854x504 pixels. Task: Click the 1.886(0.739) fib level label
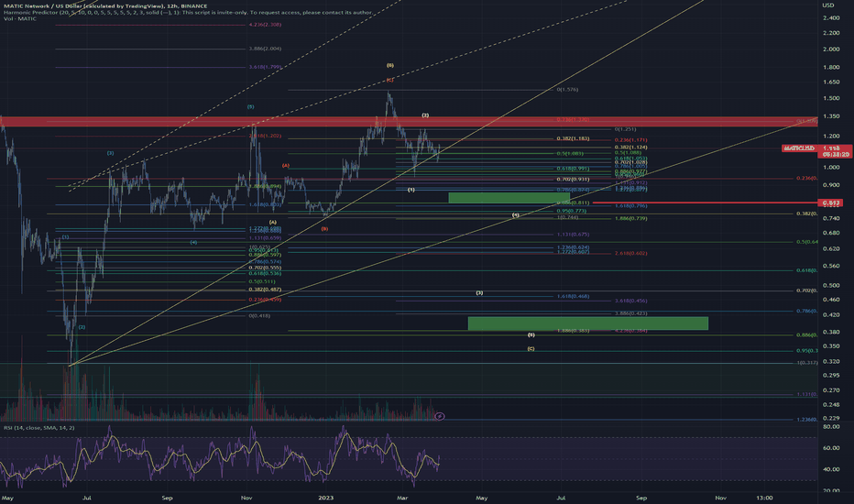[630, 218]
